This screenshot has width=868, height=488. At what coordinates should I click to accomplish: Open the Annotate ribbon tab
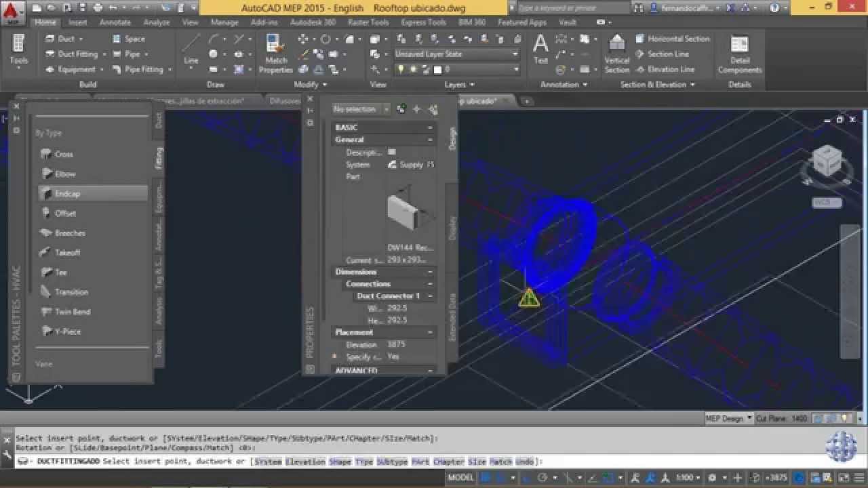(x=115, y=22)
